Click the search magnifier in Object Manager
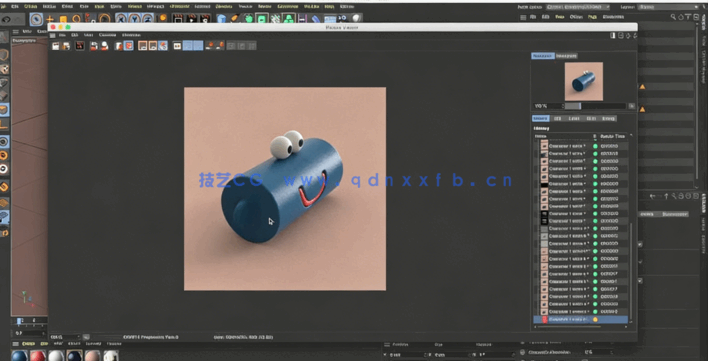The width and height of the screenshot is (708, 361). coord(673,17)
